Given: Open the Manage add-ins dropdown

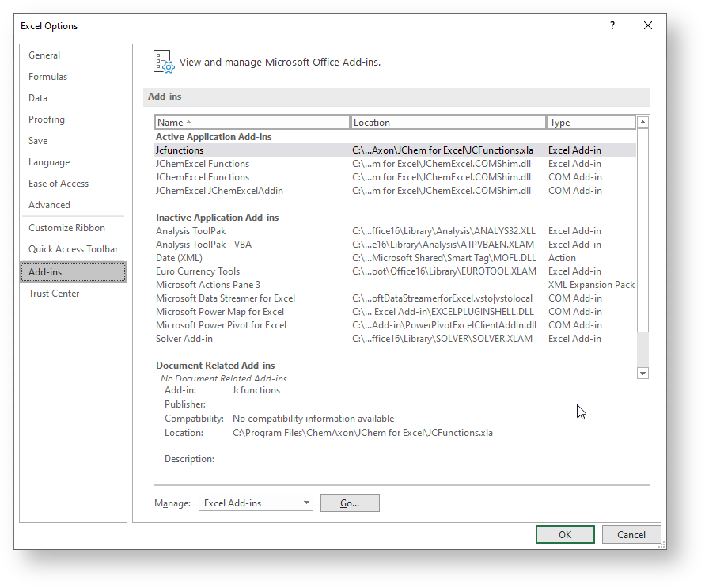Looking at the screenshot, I should tap(256, 503).
